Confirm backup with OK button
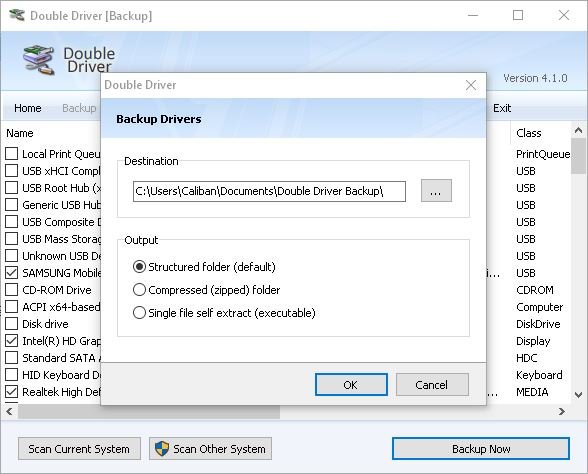The width and height of the screenshot is (588, 474). click(x=351, y=384)
